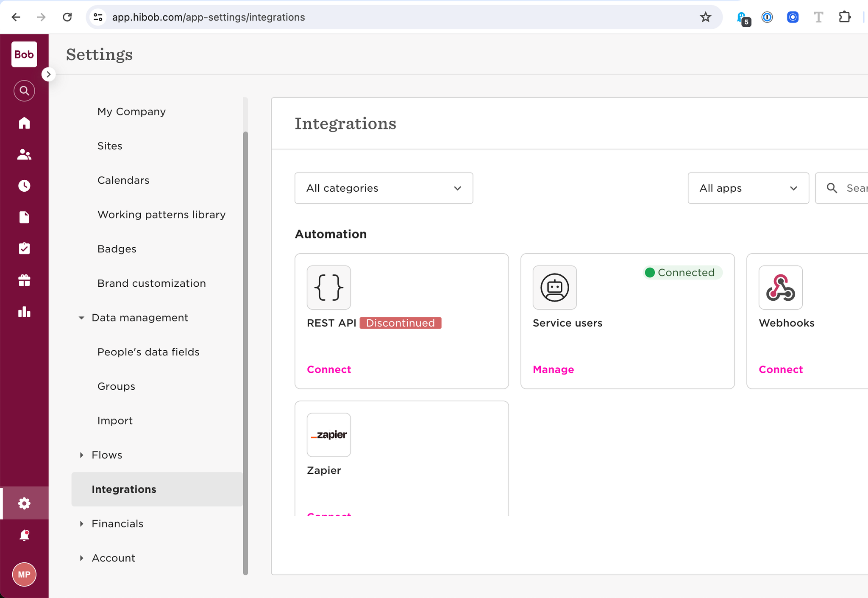The height and width of the screenshot is (598, 868).
Task: Go to Home via house icon
Action: [x=24, y=123]
